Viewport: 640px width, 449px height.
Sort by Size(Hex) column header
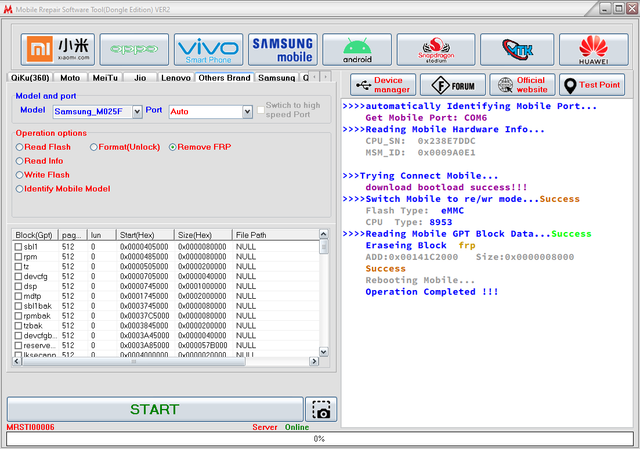(203, 235)
